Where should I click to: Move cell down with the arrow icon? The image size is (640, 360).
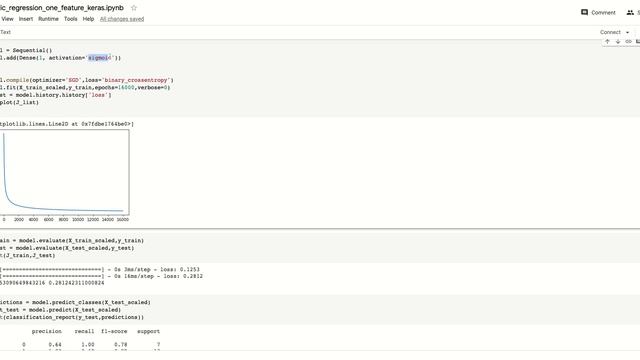coord(618,42)
